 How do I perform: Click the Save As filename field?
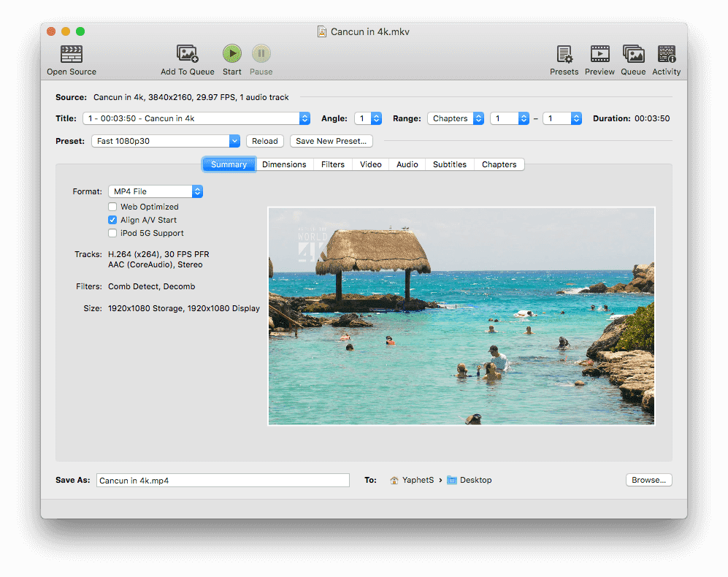pyautogui.click(x=223, y=481)
